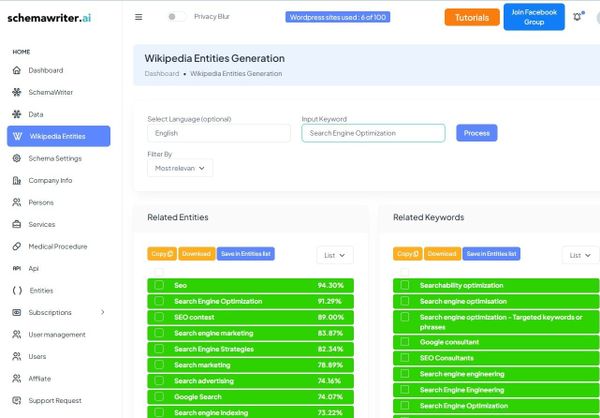Click the Wikipedia W icon

click(x=17, y=136)
